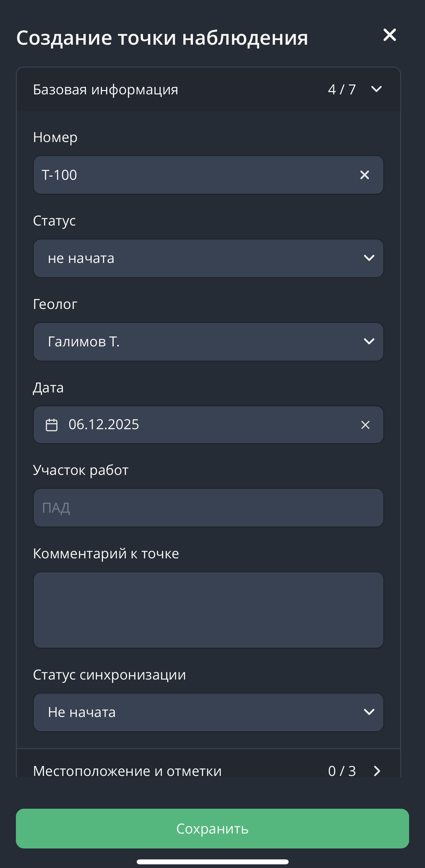Tap the iOS home indicator bar
The image size is (425, 868).
coord(212,862)
